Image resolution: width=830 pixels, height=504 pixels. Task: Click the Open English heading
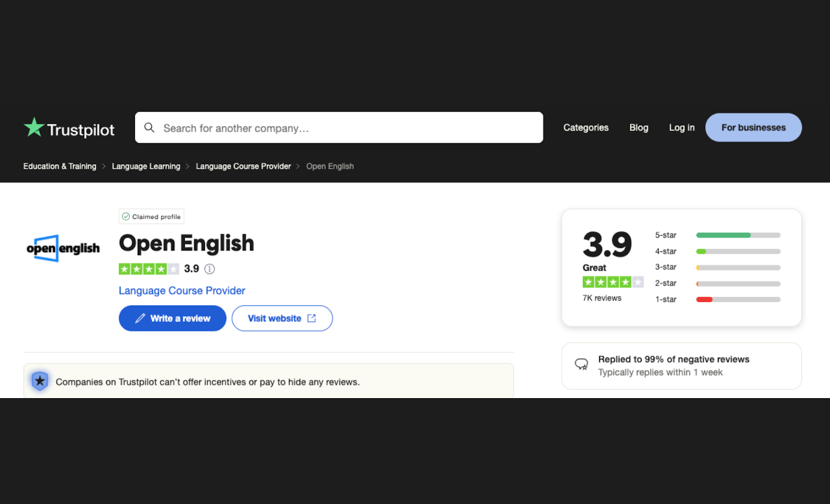[x=186, y=243]
